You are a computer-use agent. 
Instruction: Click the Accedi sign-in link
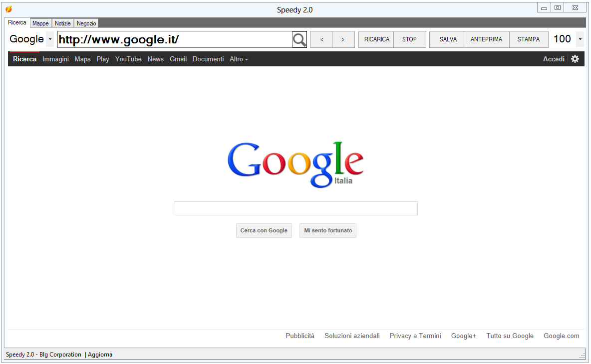click(554, 59)
